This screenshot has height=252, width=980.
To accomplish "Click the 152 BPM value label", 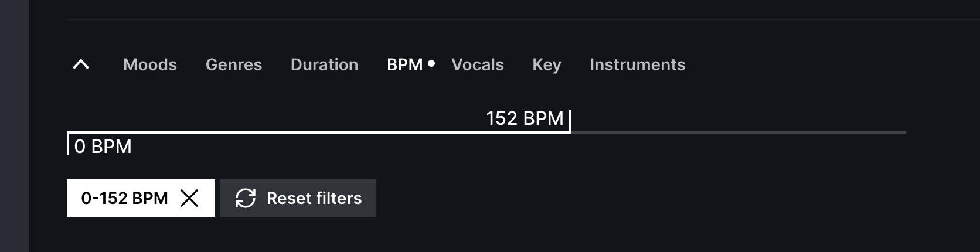I will click(x=525, y=118).
